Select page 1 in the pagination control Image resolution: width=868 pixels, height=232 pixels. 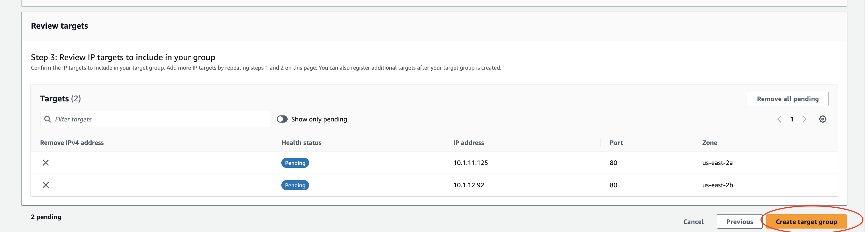coord(792,119)
